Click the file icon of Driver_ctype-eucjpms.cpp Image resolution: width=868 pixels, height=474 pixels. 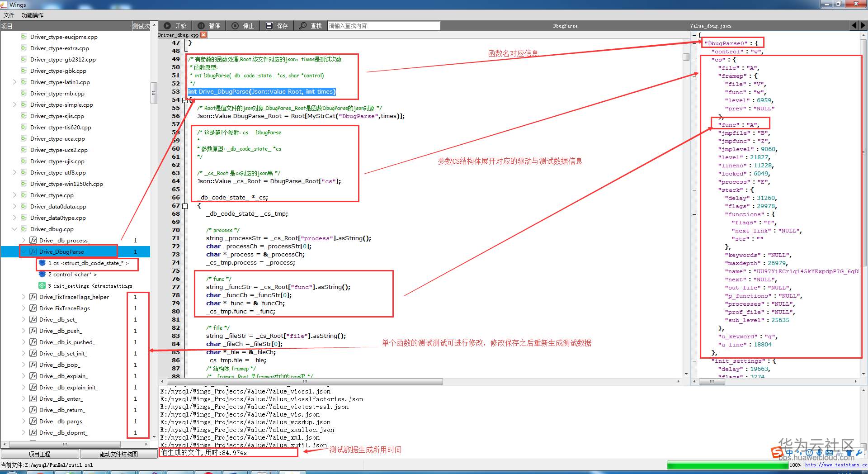(x=24, y=37)
